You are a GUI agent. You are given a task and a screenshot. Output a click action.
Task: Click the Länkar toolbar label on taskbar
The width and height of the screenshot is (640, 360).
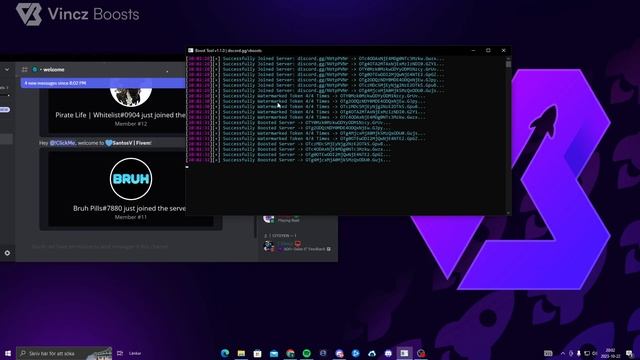coord(135,353)
